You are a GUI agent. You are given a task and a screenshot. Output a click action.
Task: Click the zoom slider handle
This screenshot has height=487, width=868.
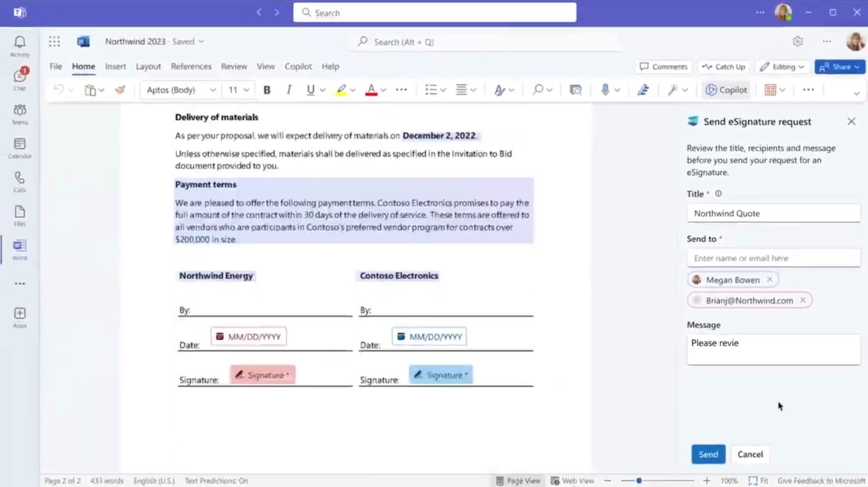pyautogui.click(x=639, y=481)
